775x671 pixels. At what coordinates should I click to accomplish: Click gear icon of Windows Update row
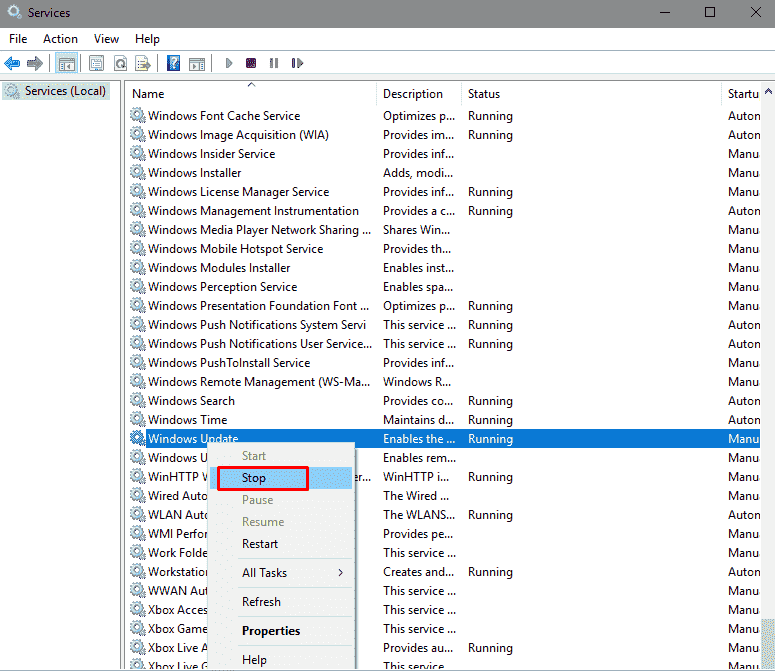[x=137, y=438]
